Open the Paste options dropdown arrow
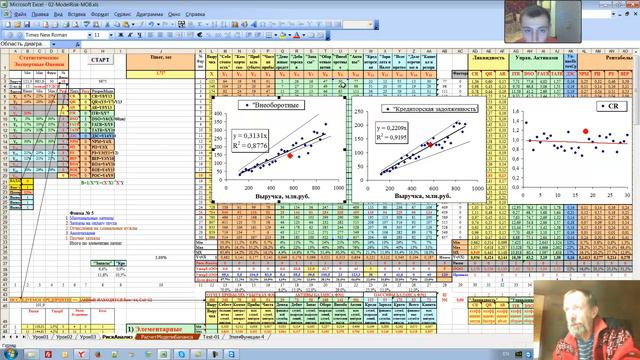The width and height of the screenshot is (640, 360). click(x=133, y=25)
